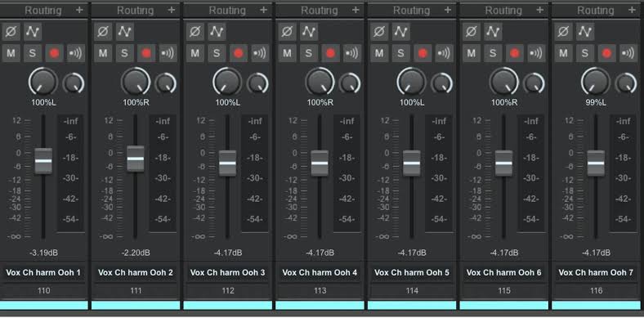Open envelope icon on Vox Ch harm Ooh 5
Screen dimensions: 644x318
click(x=400, y=32)
